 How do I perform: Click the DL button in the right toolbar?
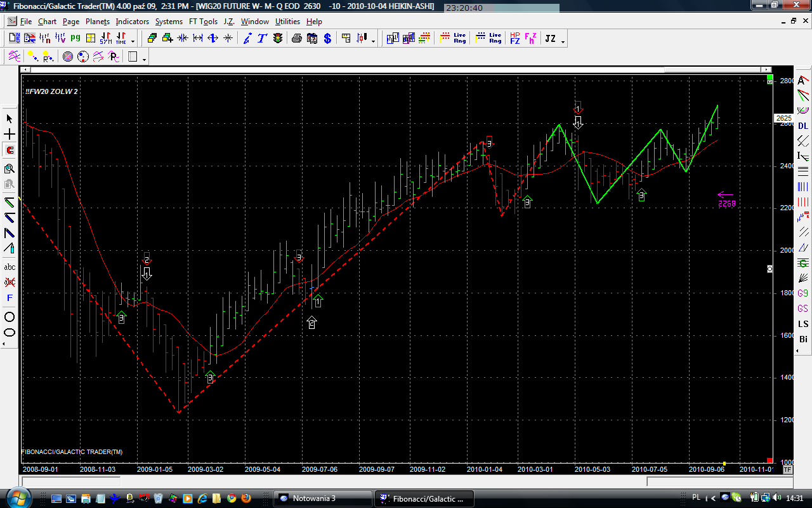[x=803, y=126]
